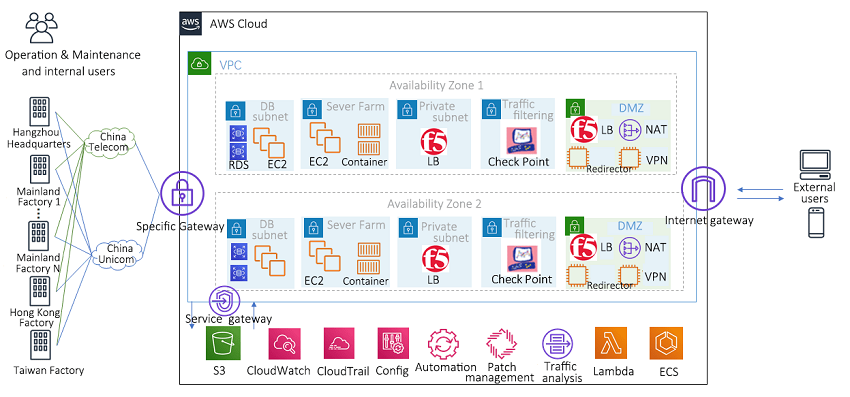
Task: Click the Internet gateway icon
Action: pos(703,189)
